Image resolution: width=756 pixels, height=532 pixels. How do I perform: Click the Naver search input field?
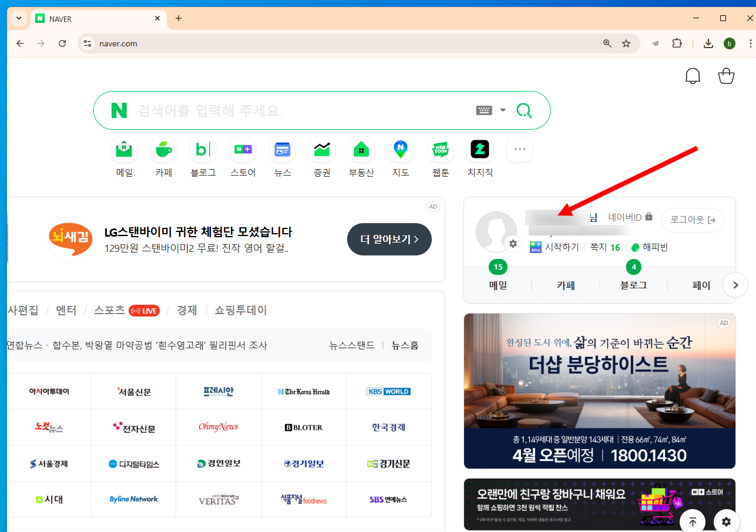303,110
